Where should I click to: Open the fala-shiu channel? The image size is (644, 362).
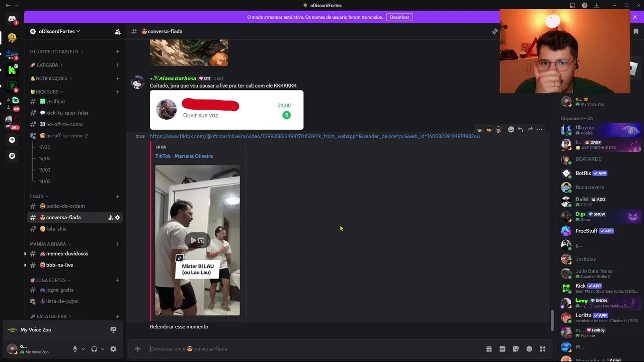[x=74, y=229]
